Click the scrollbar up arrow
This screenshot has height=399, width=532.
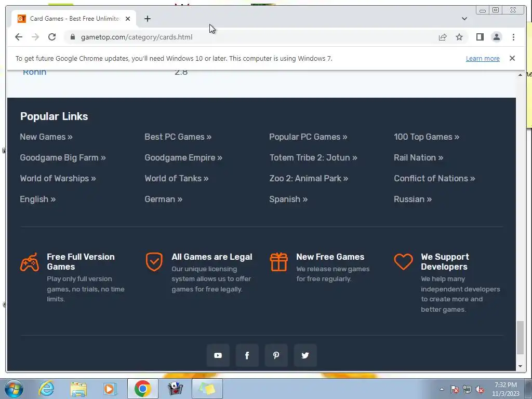tap(520, 75)
